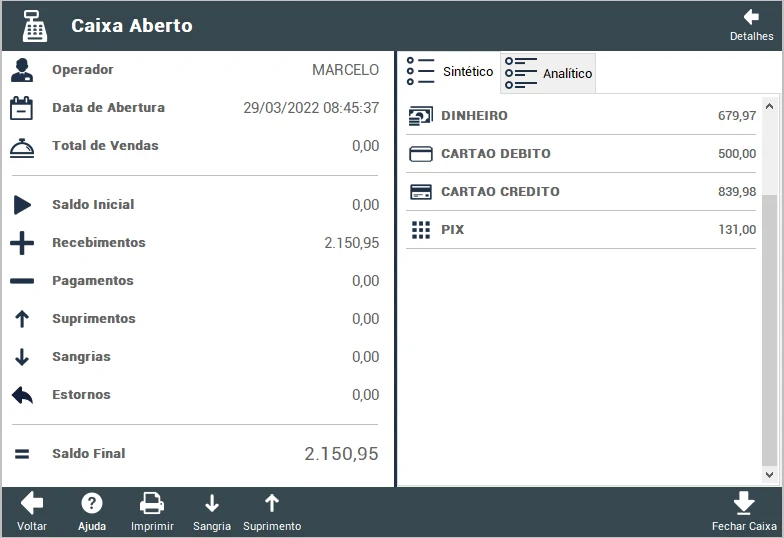Click the Recebimentos value 2.150,95
This screenshot has height=538, width=784.
(x=352, y=243)
